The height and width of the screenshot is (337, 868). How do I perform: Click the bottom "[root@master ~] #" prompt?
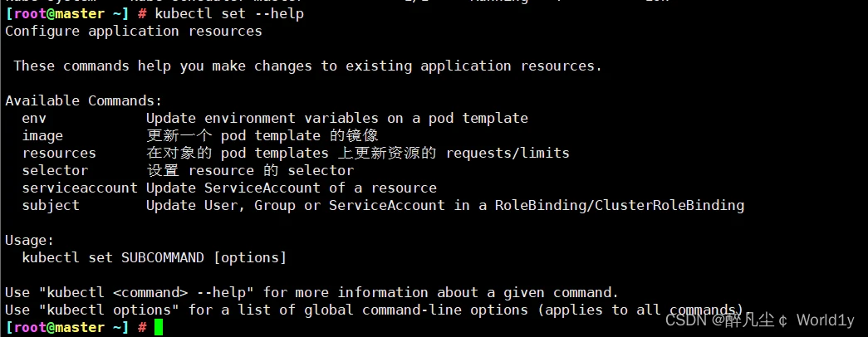[76, 328]
